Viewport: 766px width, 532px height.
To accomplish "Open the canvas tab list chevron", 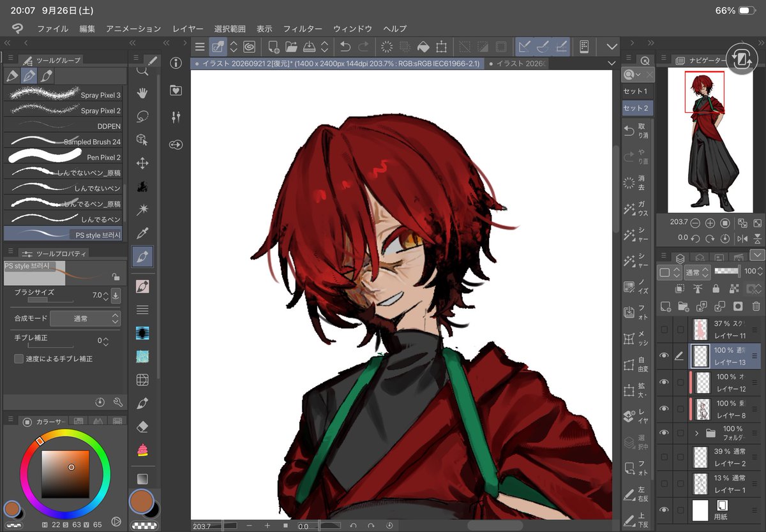I will [x=612, y=63].
